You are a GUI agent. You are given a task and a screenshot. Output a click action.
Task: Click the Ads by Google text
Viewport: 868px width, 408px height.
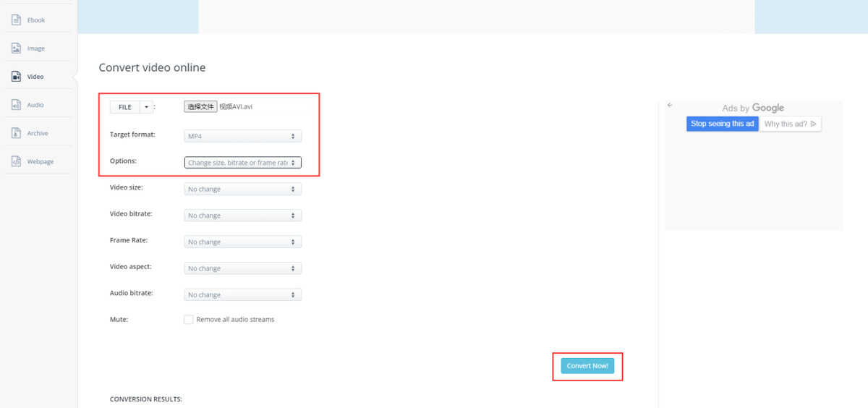(753, 108)
